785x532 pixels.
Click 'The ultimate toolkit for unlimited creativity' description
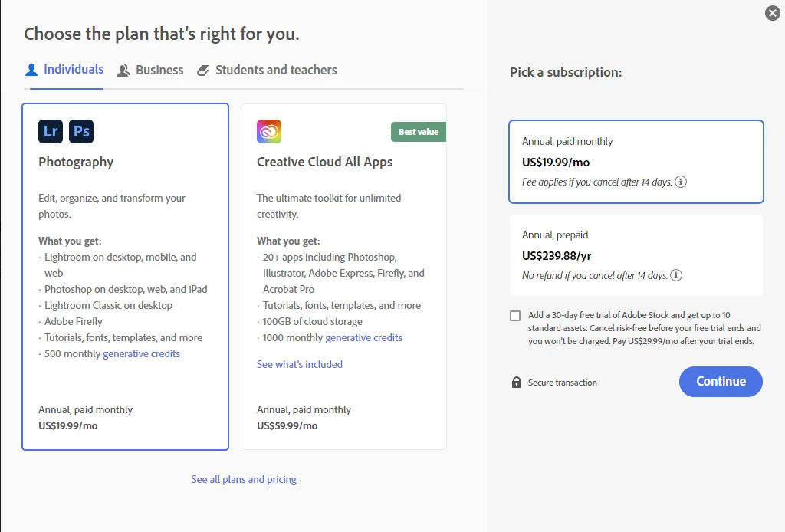pyautogui.click(x=329, y=205)
